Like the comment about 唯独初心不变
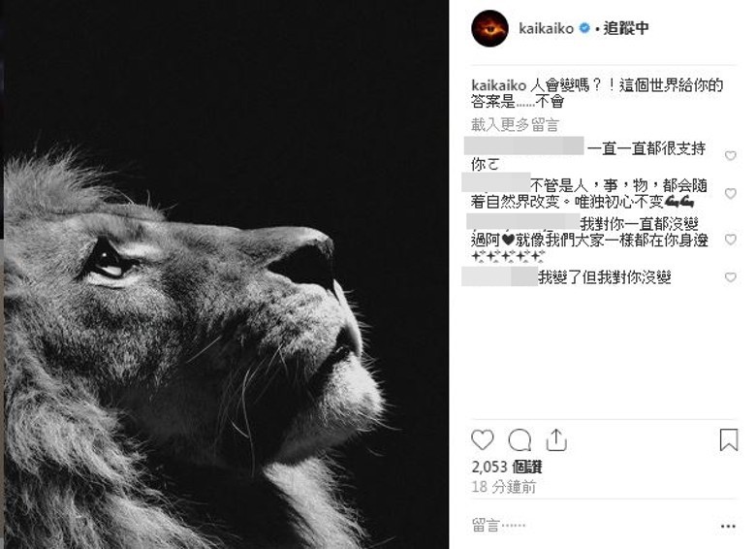The width and height of the screenshot is (756, 549). [x=731, y=193]
